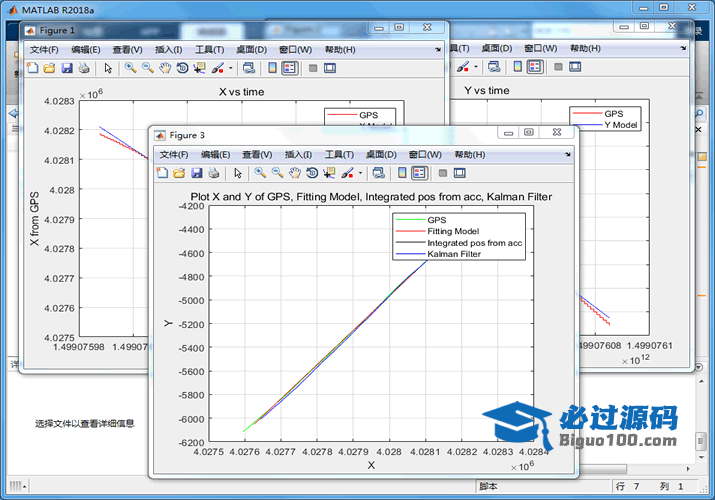This screenshot has height=500, width=715.
Task: Enable Rotate 3D tool in Figure 3
Action: point(312,173)
